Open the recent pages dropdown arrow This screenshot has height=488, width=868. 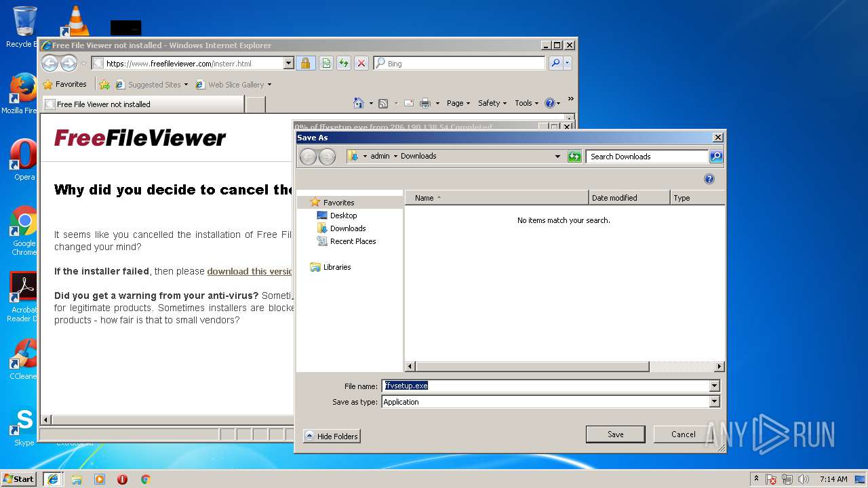point(83,64)
